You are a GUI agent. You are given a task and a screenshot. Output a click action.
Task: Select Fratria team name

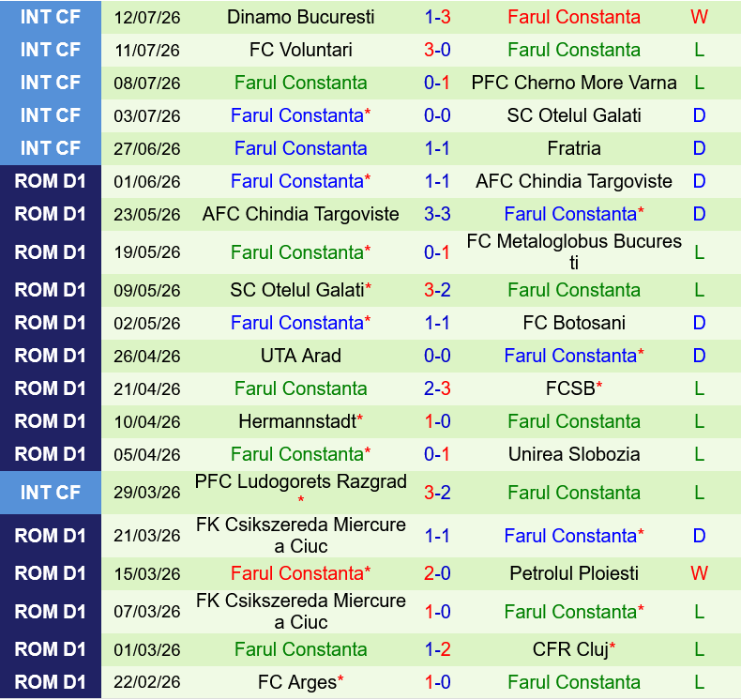tap(574, 148)
